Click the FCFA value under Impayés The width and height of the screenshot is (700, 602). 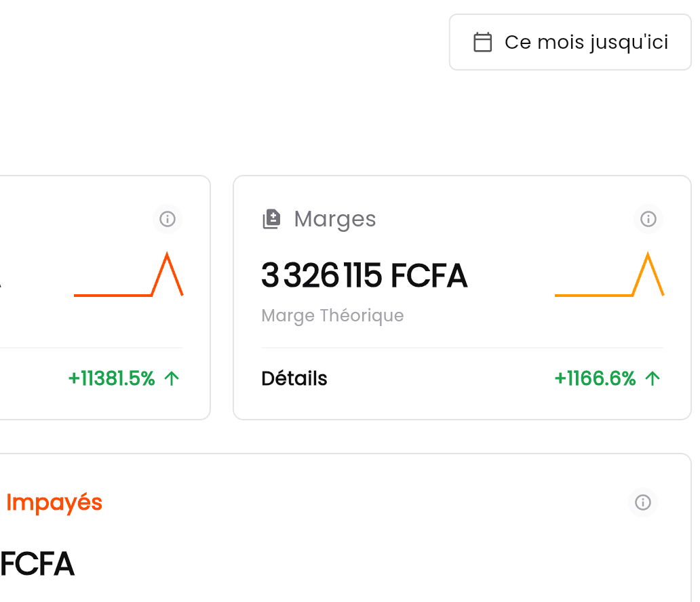pyautogui.click(x=37, y=564)
